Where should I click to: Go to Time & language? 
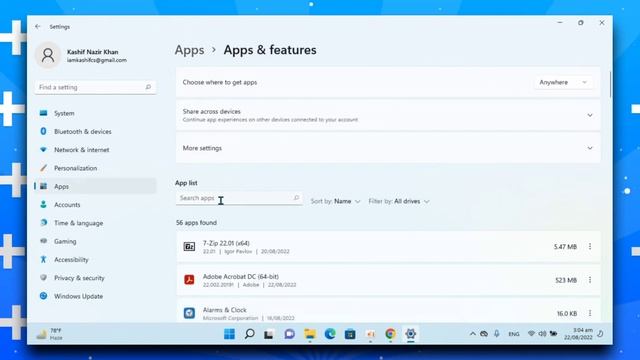[96, 223]
